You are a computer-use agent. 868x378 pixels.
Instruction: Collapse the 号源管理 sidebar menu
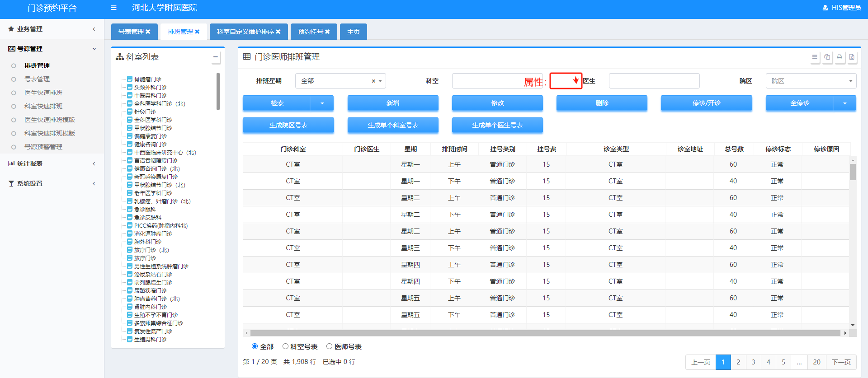(x=52, y=49)
